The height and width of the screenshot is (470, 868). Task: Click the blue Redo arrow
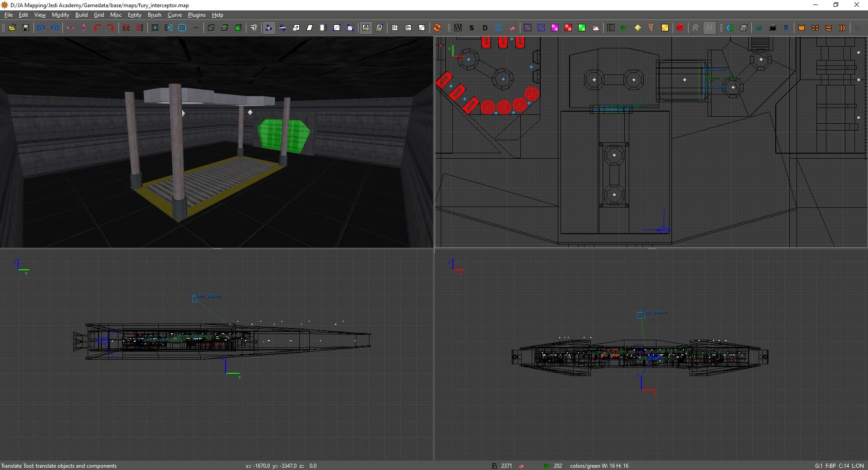click(55, 28)
